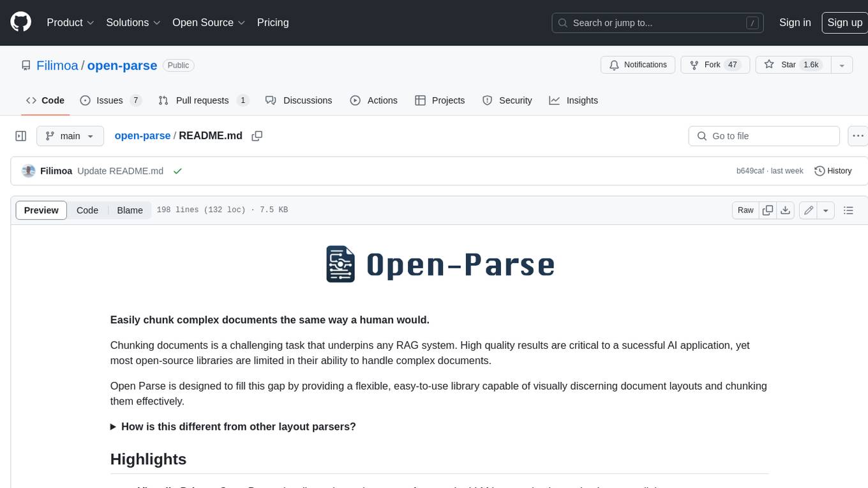Click the Pull requests count badge 1
The height and width of the screenshot is (488, 868).
click(243, 100)
